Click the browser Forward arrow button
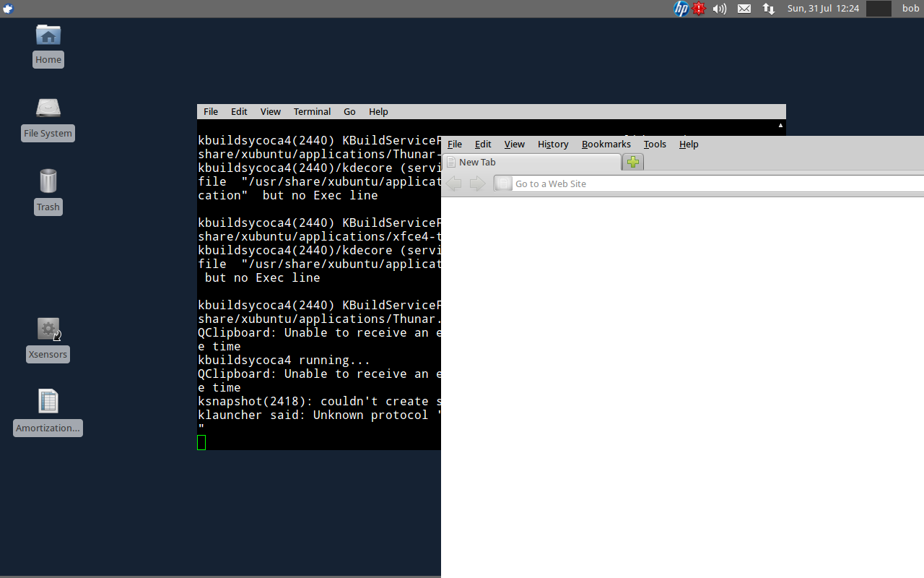The width and height of the screenshot is (924, 578). [x=477, y=184]
